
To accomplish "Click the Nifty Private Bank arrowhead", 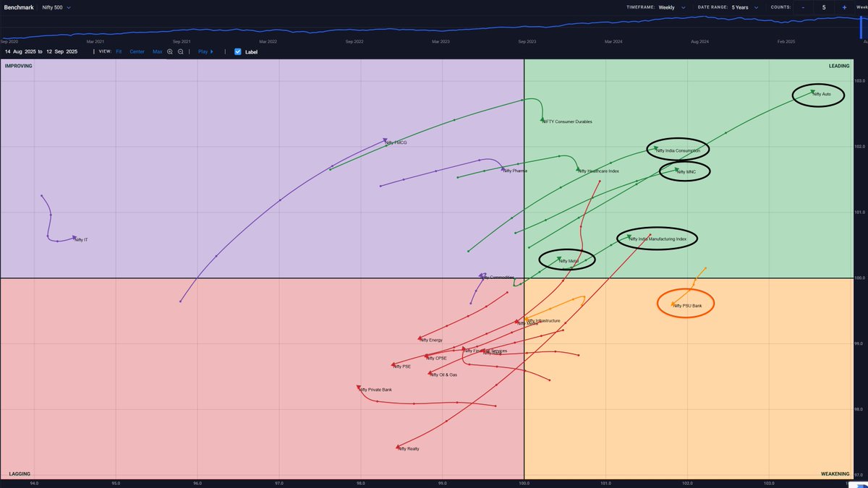I will click(x=359, y=388).
